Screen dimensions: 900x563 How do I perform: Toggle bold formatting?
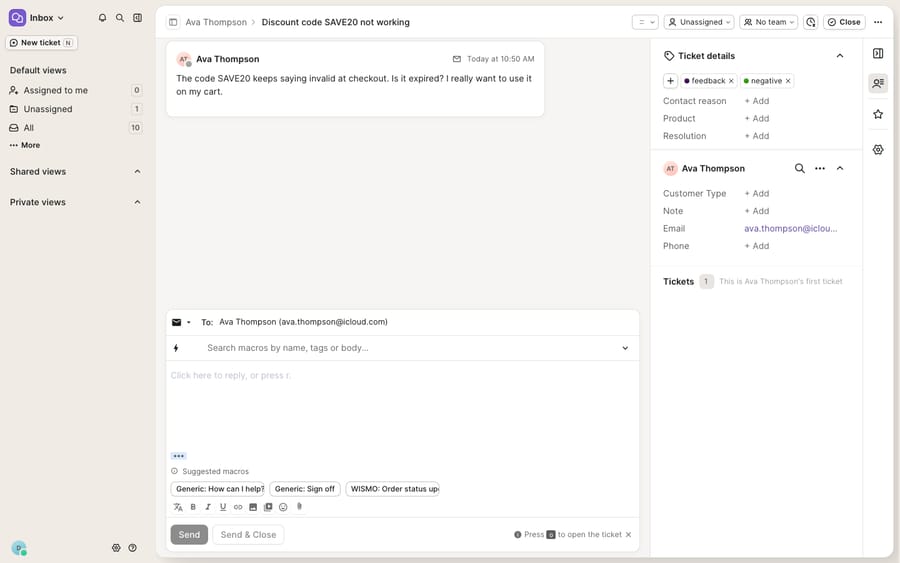pos(193,507)
